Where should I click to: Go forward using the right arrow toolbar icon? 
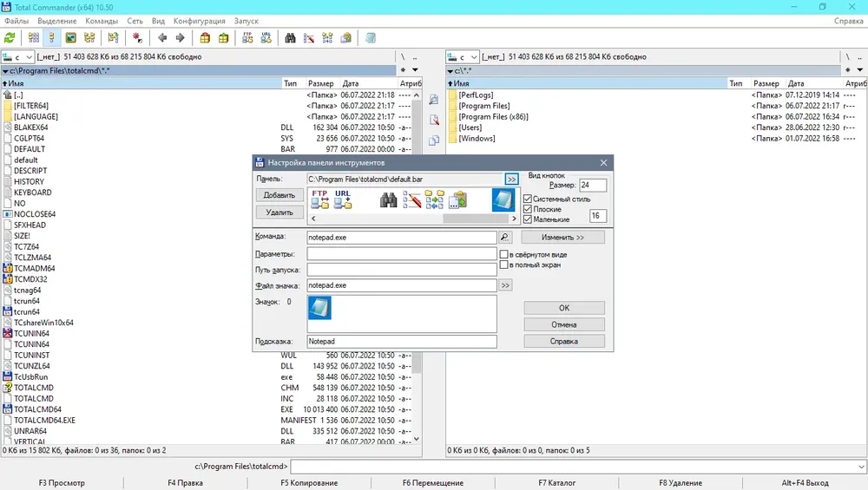pos(181,37)
